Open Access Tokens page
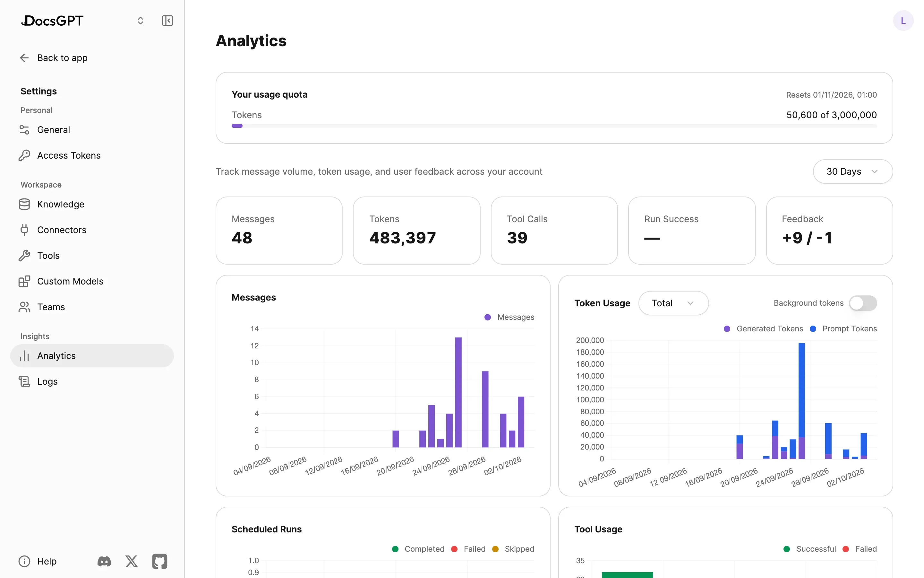 (x=92, y=155)
